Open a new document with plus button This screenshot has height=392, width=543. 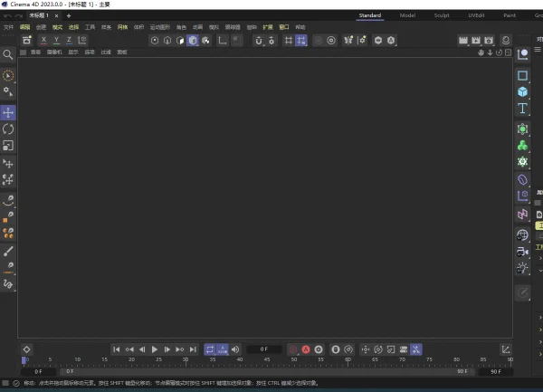69,15
